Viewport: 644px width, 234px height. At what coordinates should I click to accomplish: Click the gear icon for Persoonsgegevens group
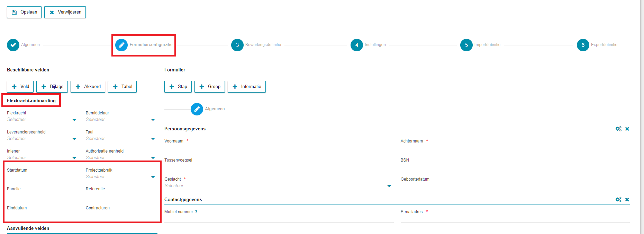(618, 129)
